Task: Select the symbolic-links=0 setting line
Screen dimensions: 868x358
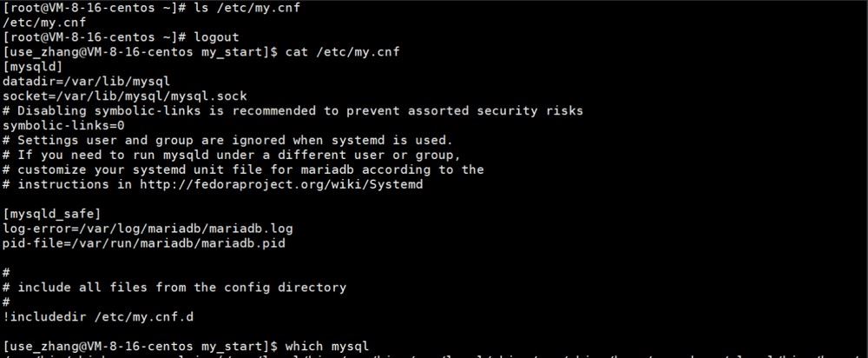Action: pyautogui.click(x=63, y=126)
